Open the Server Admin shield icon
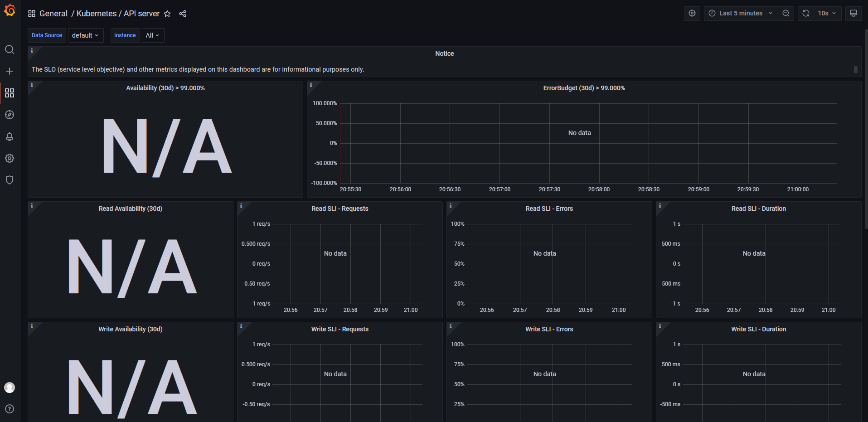The image size is (868, 422). tap(10, 180)
